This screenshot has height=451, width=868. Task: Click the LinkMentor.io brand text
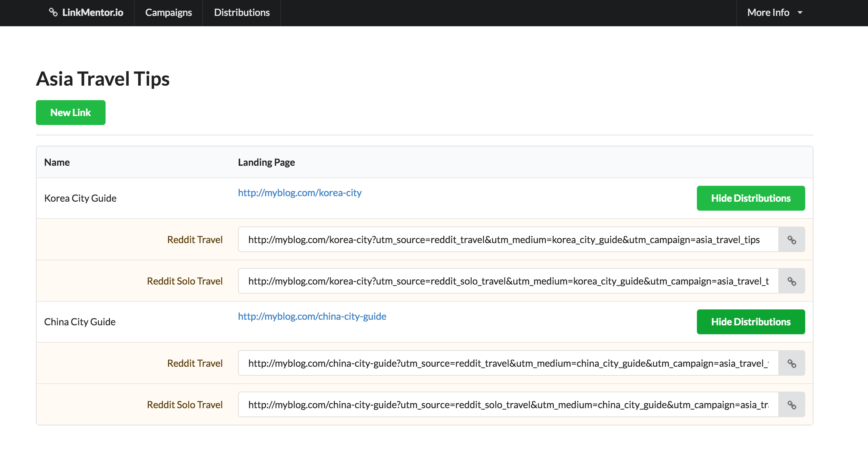coord(92,12)
